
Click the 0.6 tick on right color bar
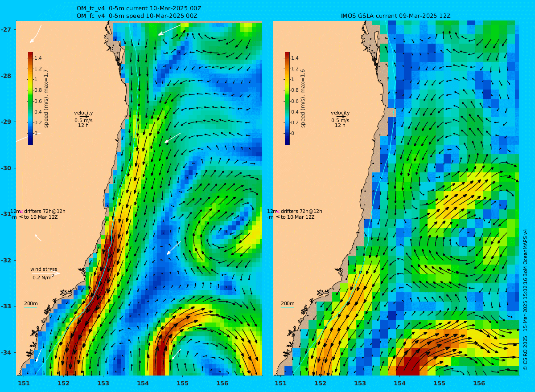click(x=295, y=101)
